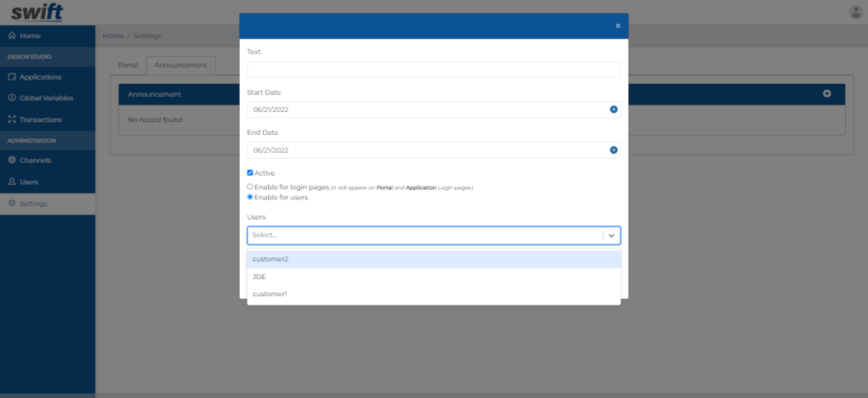The image size is (868, 398).
Task: Open Applications in Design Studio sidebar
Action: click(40, 77)
